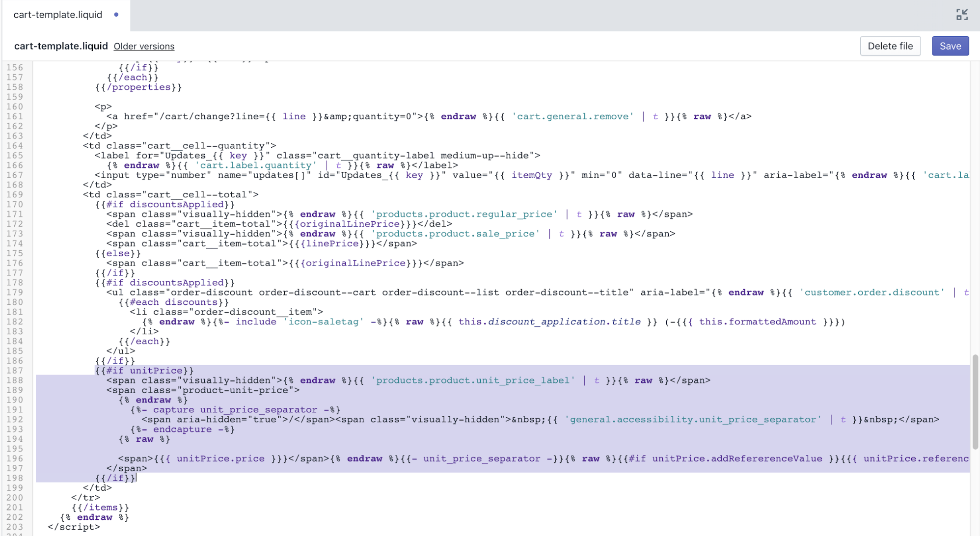
Task: Click the {{/items}} closing tag
Action: point(100,507)
